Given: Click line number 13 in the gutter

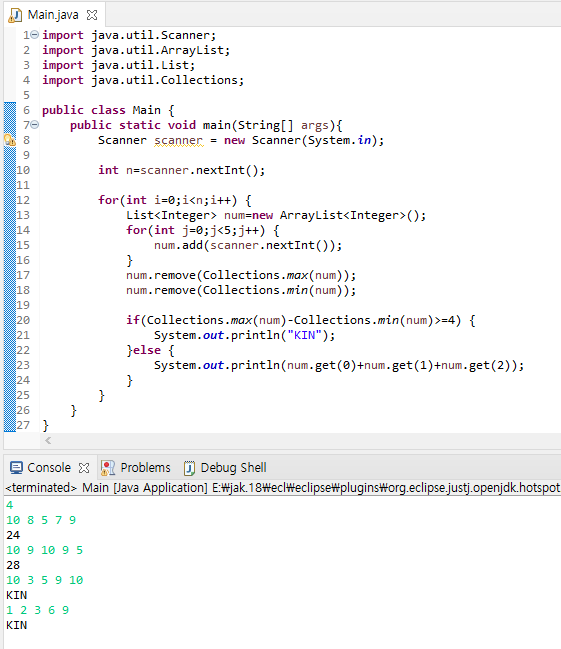Looking at the screenshot, I should tap(23, 215).
